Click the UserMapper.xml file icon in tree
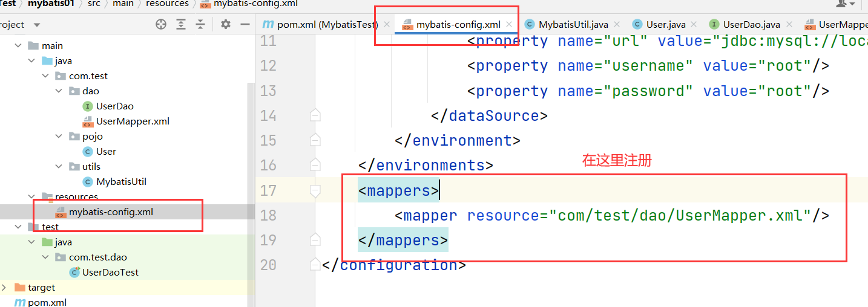 (88, 121)
